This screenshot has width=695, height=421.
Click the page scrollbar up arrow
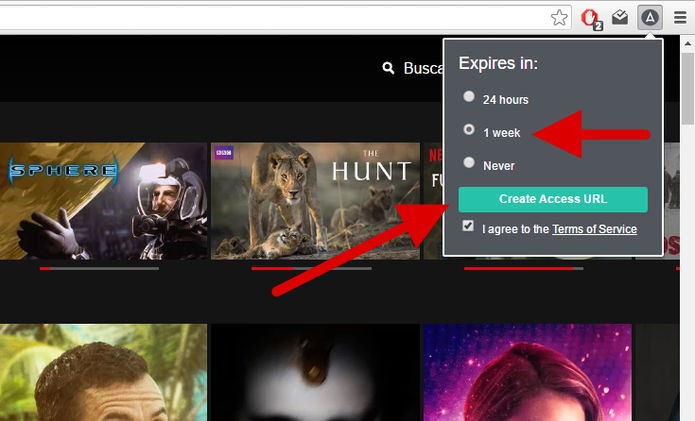click(x=687, y=44)
